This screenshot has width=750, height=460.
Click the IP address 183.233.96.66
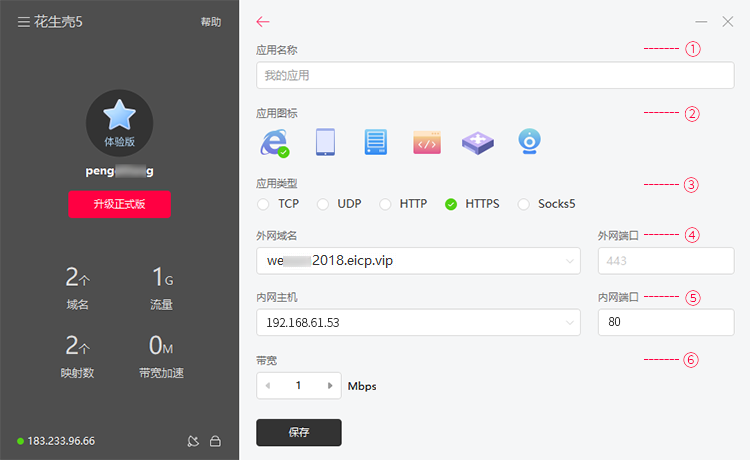click(61, 441)
